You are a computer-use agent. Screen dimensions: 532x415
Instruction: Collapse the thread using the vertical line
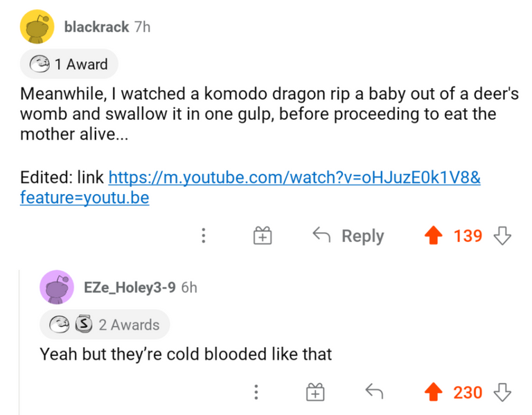click(18, 333)
